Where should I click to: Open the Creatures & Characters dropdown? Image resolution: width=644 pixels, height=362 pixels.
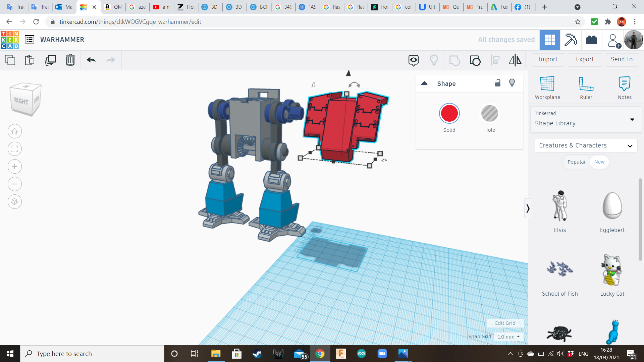pyautogui.click(x=586, y=145)
